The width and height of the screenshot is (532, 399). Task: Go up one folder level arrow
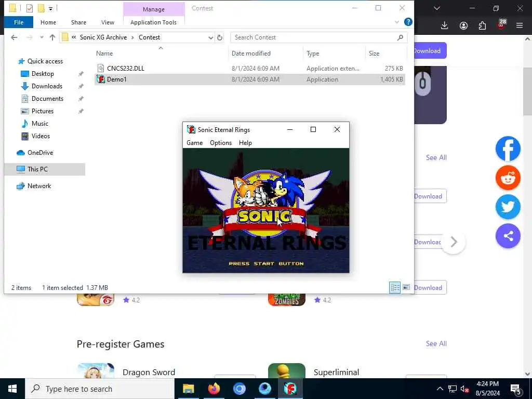52,37
